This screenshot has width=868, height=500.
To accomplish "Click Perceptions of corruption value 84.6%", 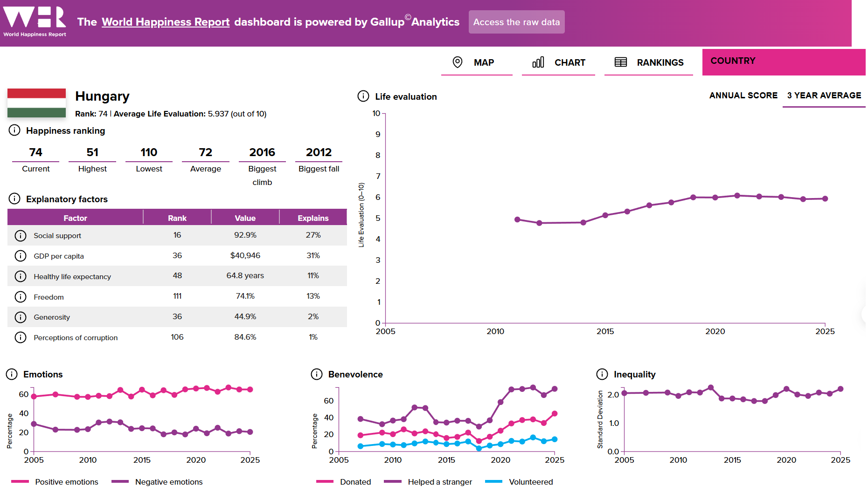I will coord(245,337).
